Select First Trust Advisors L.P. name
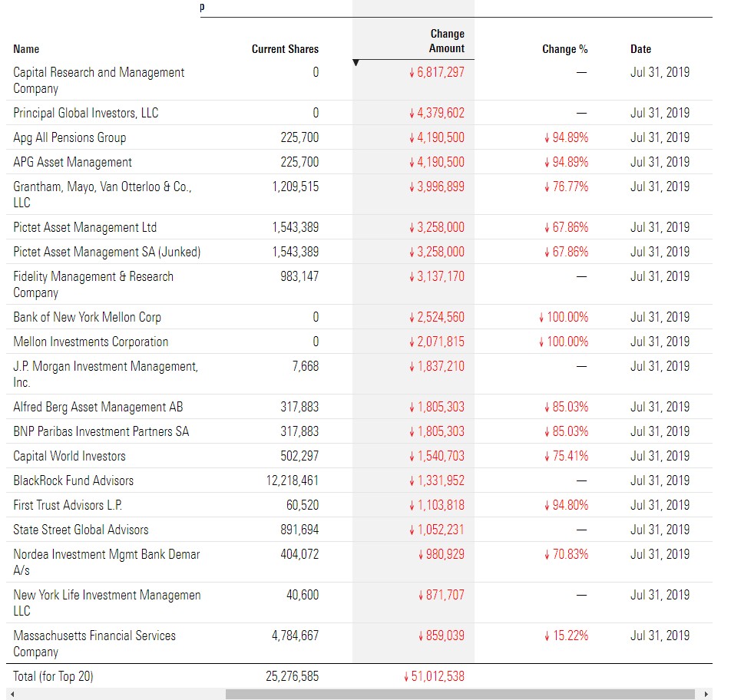The image size is (731, 700). [x=68, y=505]
